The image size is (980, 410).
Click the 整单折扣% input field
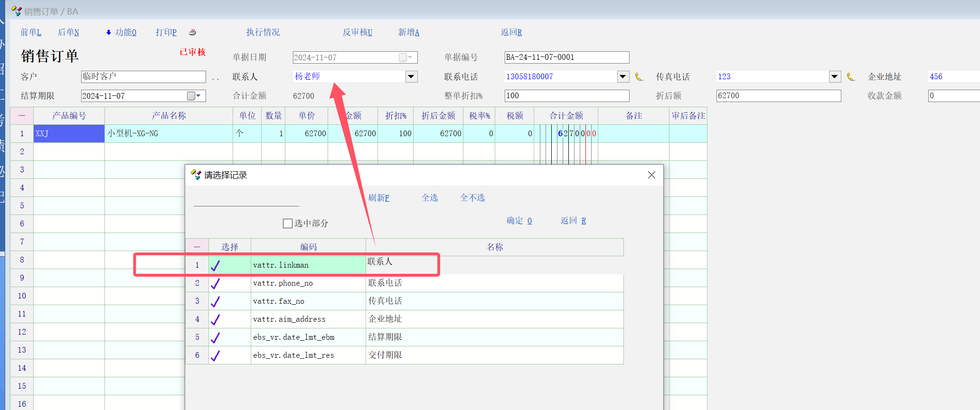[x=566, y=96]
